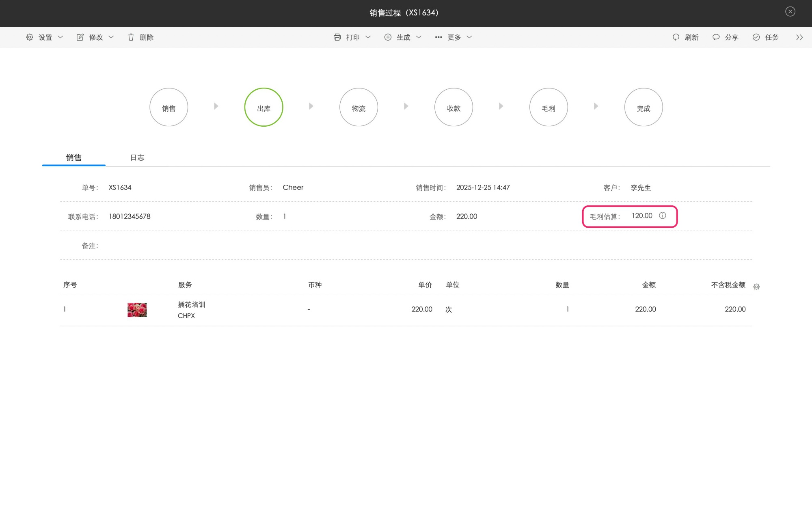Click the printer icon
Viewport: 812px width, 505px height.
(x=337, y=37)
